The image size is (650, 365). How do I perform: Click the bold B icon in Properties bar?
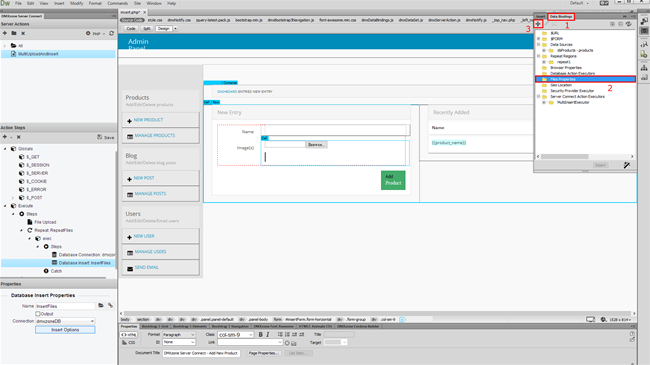tap(260, 334)
